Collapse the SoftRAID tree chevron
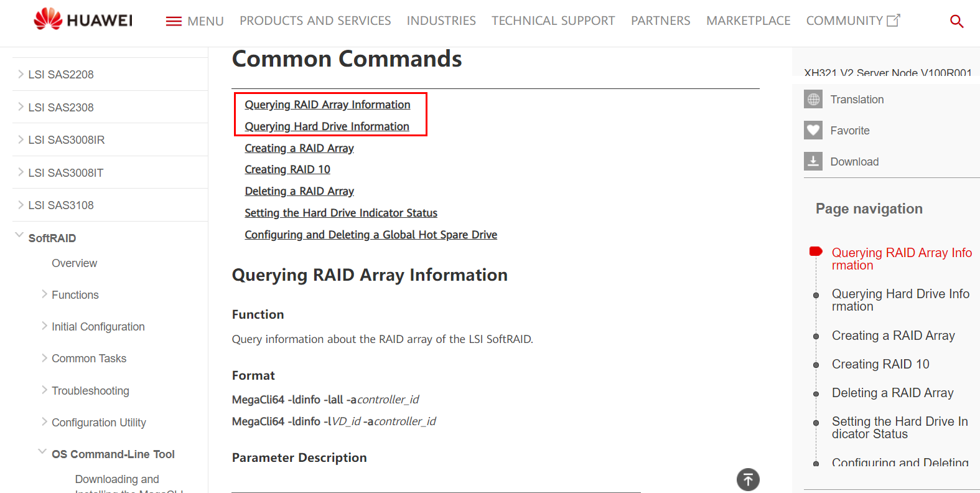Screen dimensions: 980x493 tap(19, 235)
